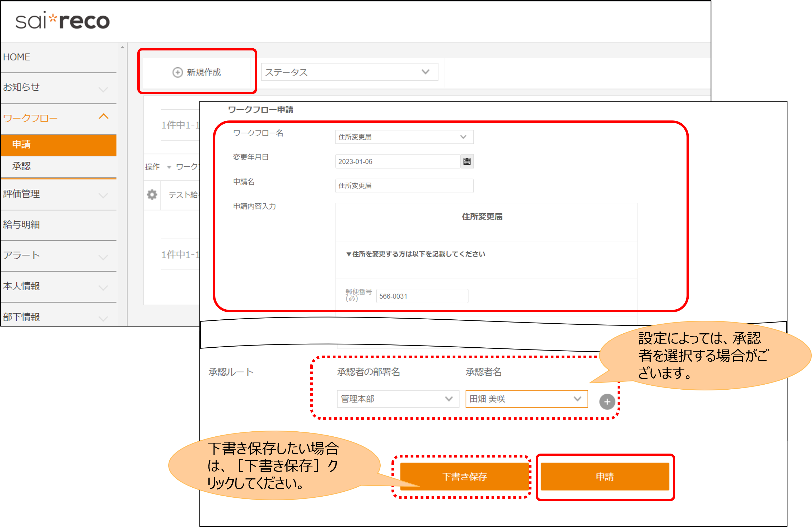
Task: Select 承認 in the sidebar
Action: pyautogui.click(x=22, y=166)
